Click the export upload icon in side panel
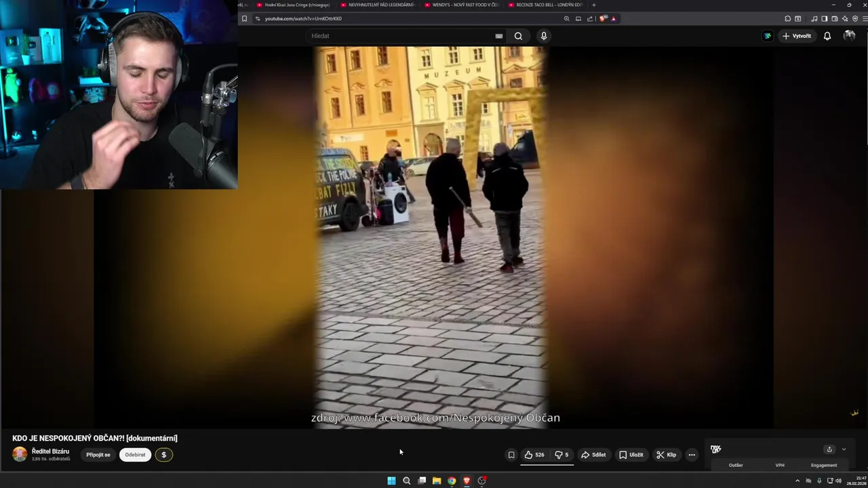868x488 pixels. 829,449
